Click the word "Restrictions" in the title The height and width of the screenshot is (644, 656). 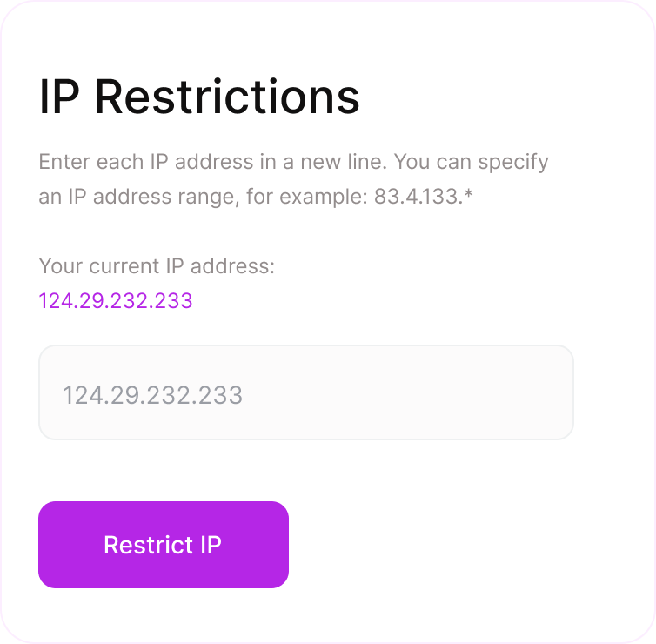click(227, 97)
